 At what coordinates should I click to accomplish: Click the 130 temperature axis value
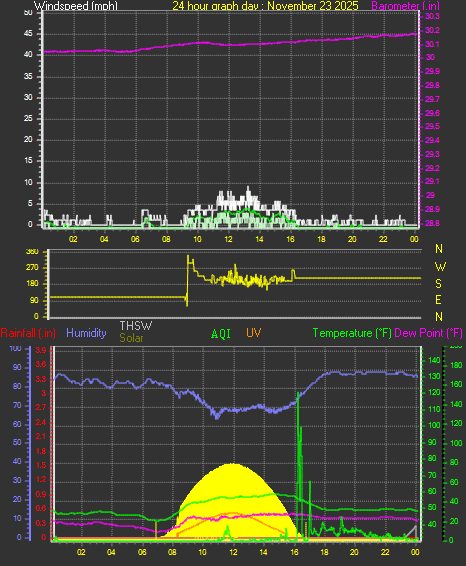(434, 376)
